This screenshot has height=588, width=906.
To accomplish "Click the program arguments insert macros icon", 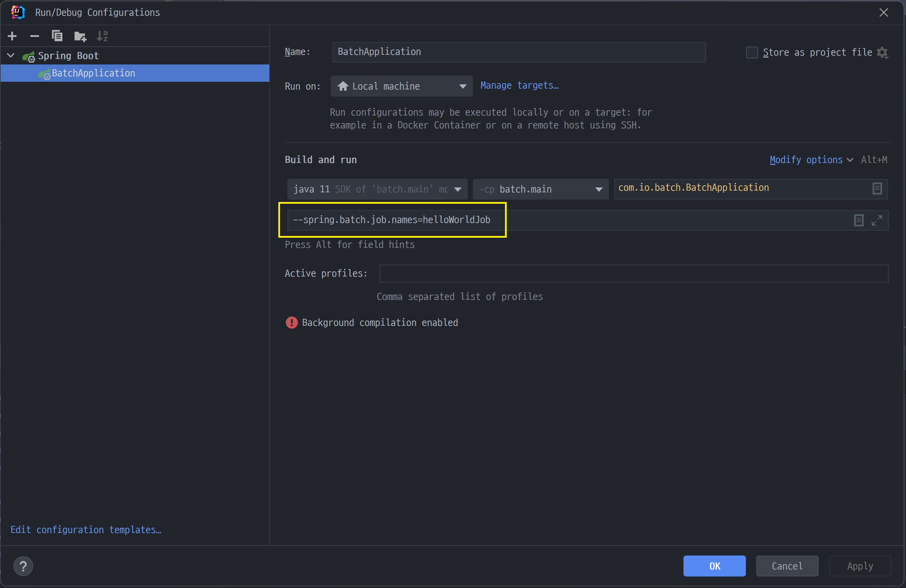I will [859, 220].
